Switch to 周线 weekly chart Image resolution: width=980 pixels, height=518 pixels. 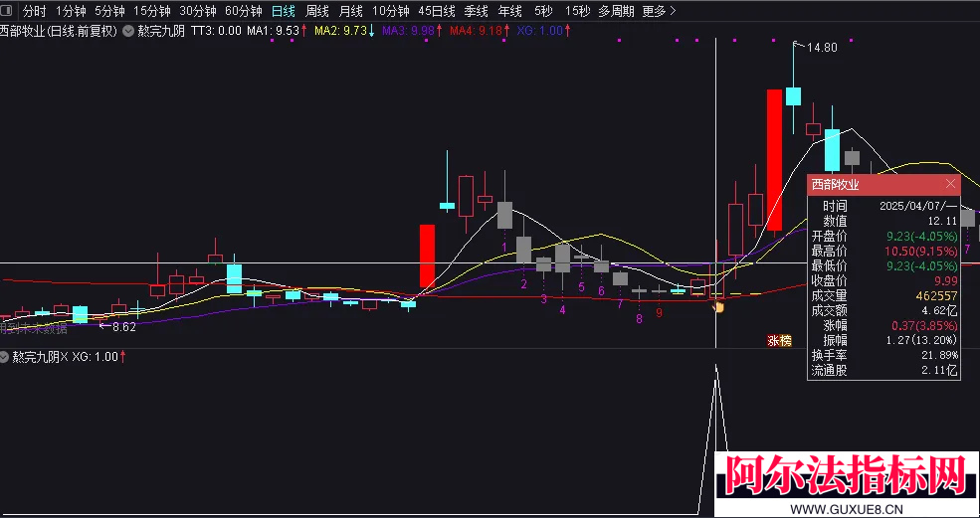[316, 11]
